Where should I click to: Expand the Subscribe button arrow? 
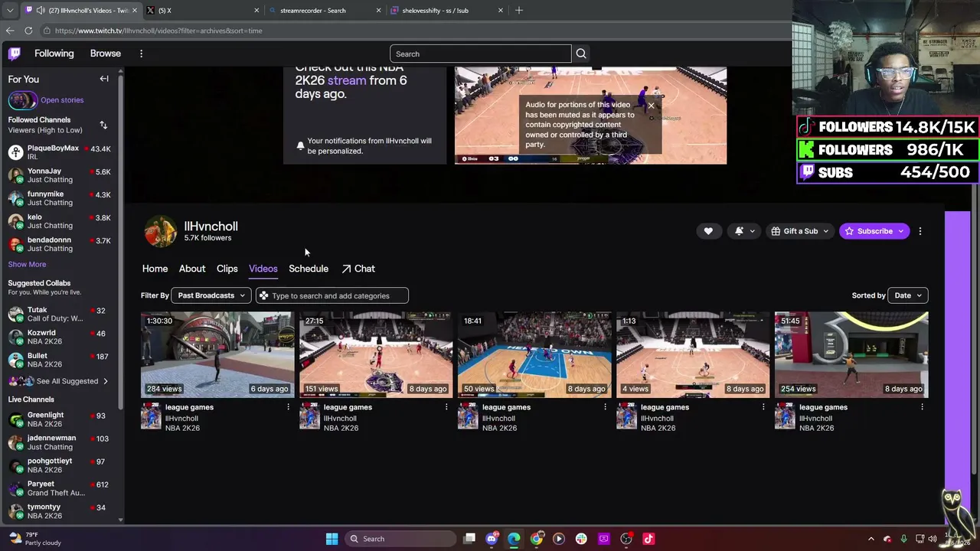[901, 231]
